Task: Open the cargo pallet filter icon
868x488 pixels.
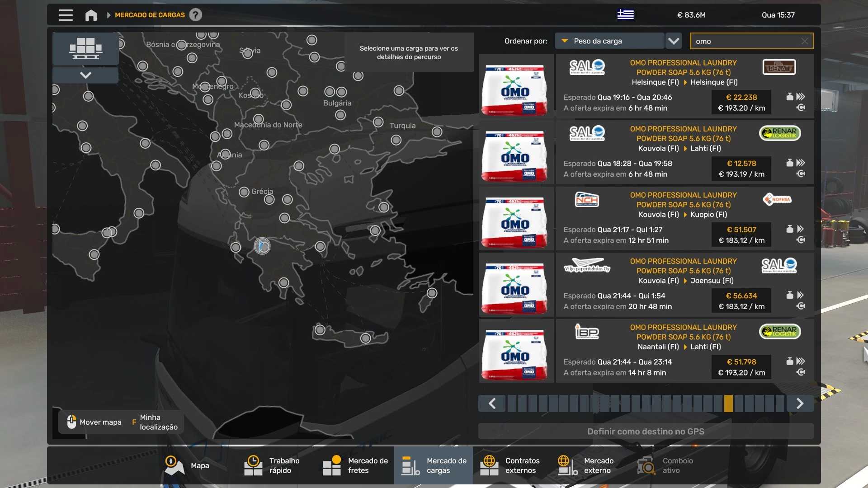Action: pos(85,48)
